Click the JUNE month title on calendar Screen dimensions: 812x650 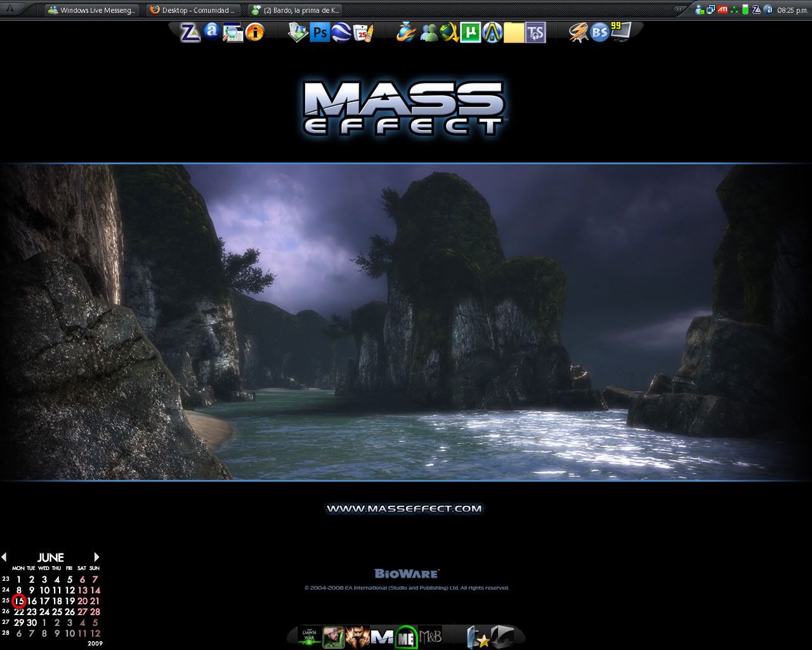pos(50,558)
